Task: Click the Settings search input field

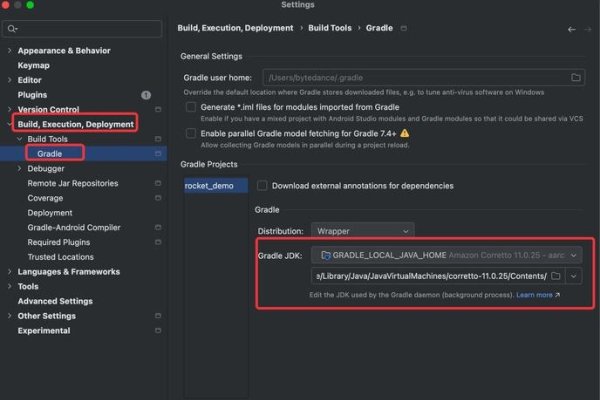Action: tap(82, 29)
